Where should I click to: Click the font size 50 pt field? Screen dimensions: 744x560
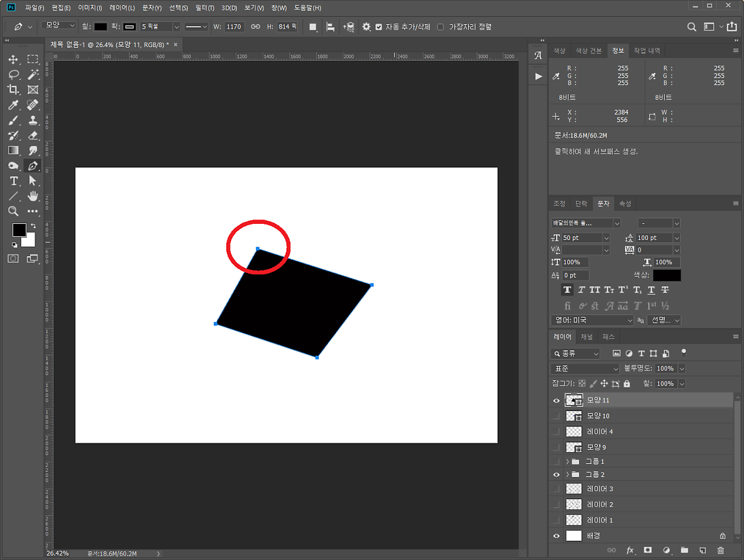coord(582,238)
